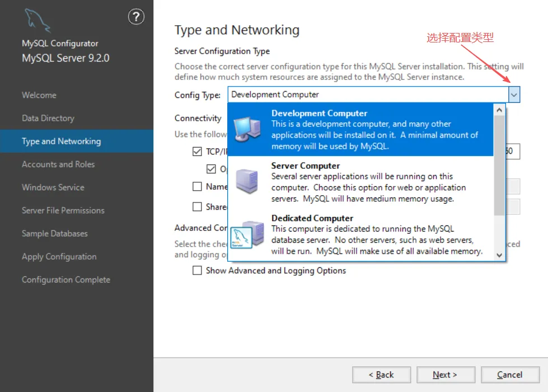Image resolution: width=548 pixels, height=392 pixels.
Task: Open Sample Databases step
Action: [x=54, y=233]
